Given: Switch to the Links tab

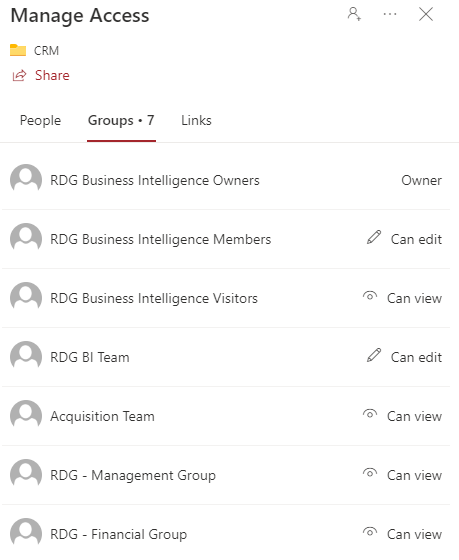Looking at the screenshot, I should point(196,120).
